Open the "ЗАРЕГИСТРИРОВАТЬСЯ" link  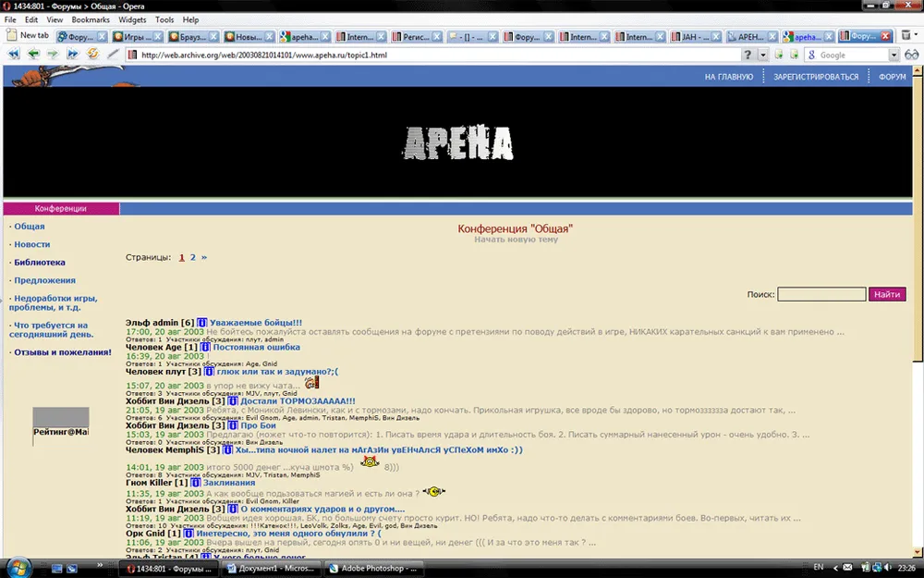pyautogui.click(x=815, y=77)
